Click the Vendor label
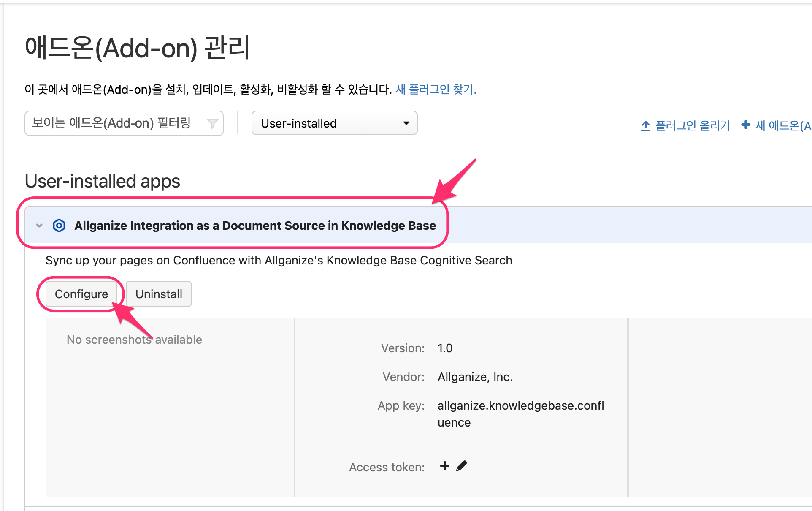 coord(404,377)
